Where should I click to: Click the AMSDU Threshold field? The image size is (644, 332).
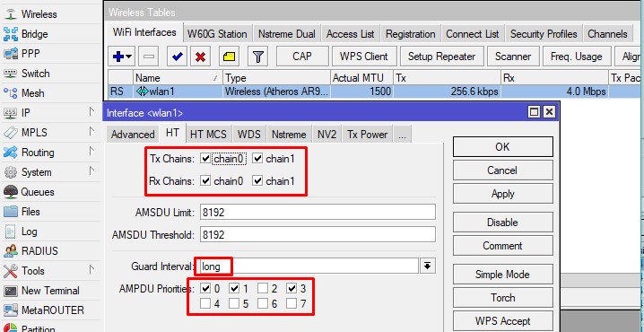(318, 234)
